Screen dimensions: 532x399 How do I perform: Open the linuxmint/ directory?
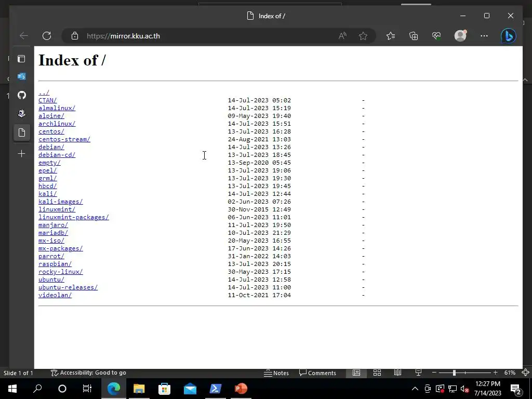57,209
